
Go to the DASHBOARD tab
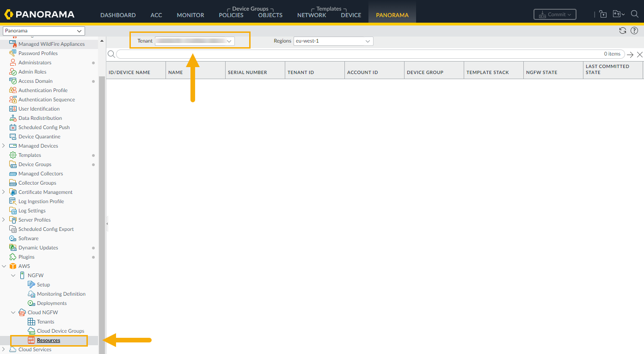click(x=118, y=15)
